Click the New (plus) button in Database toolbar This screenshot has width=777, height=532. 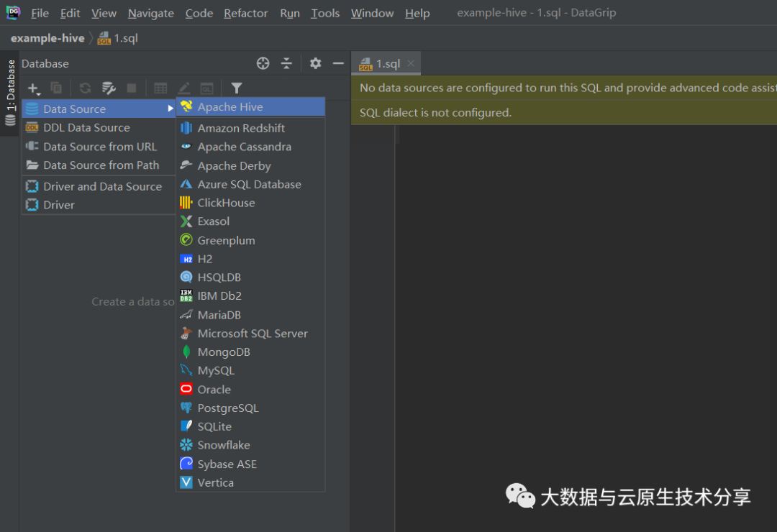34,88
